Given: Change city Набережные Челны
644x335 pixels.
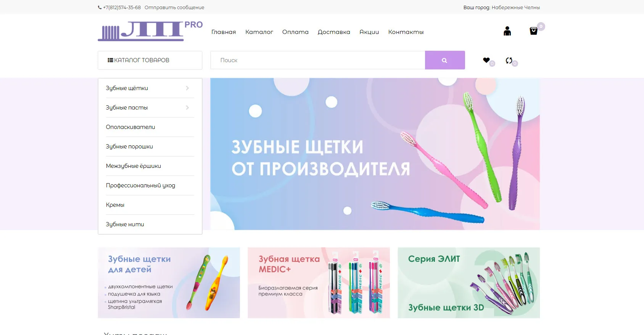Looking at the screenshot, I should point(516,7).
